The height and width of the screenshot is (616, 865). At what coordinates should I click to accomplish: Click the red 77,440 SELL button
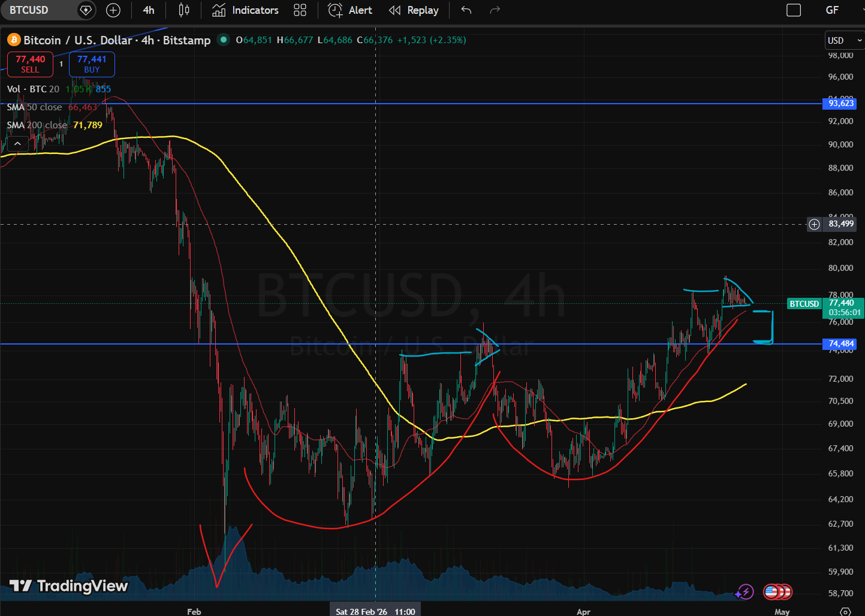click(x=30, y=64)
